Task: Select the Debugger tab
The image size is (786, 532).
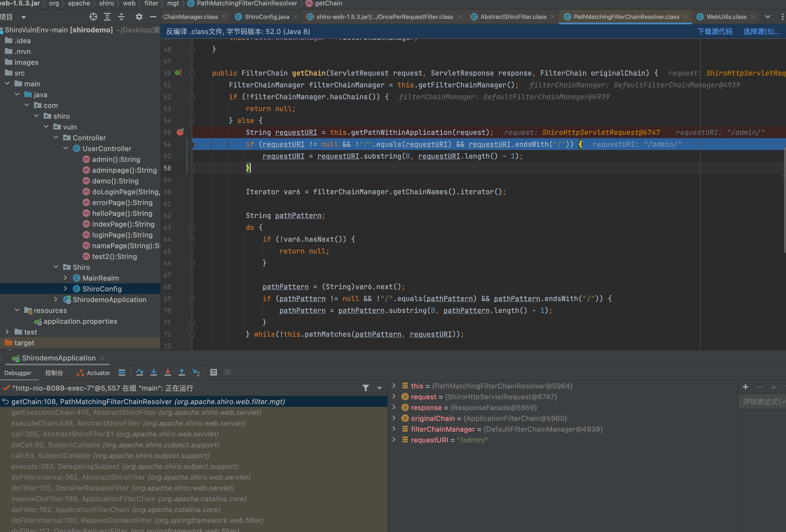Action: (x=18, y=373)
